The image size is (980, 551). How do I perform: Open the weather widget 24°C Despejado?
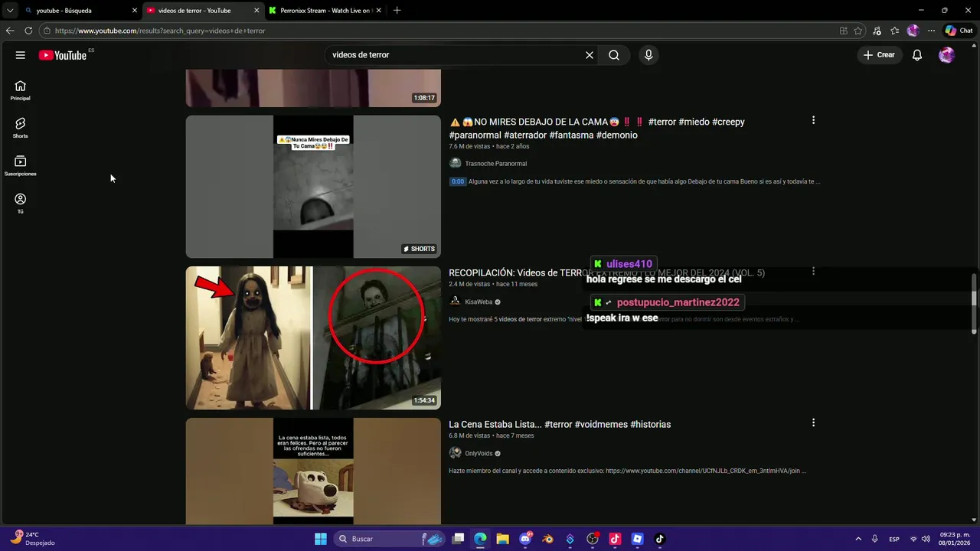[32, 539]
